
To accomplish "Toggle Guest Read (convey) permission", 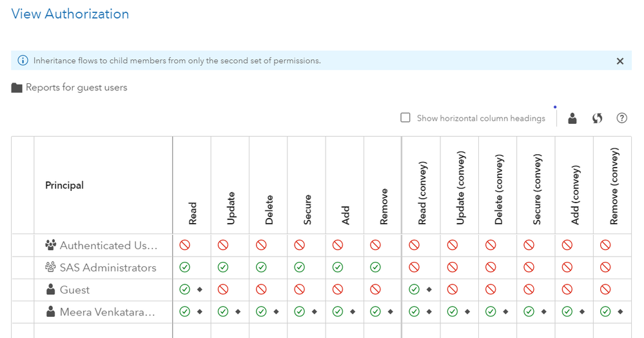I will [415, 290].
